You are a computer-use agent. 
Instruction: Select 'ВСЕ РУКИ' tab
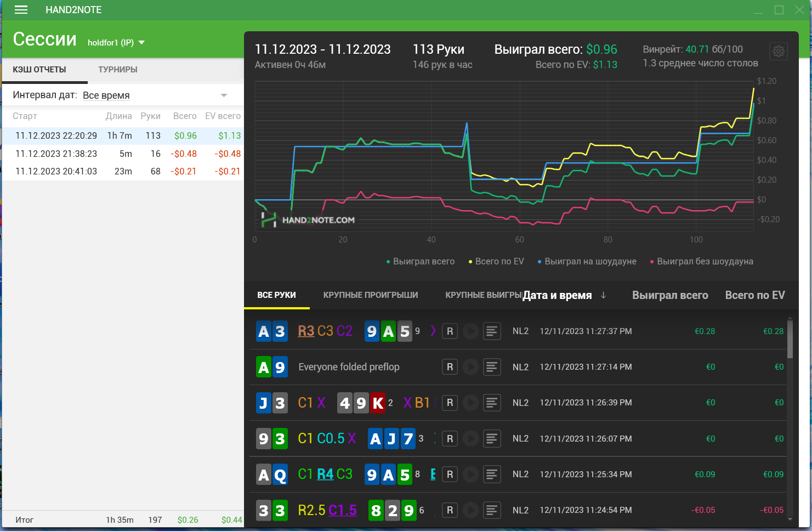pyautogui.click(x=277, y=295)
